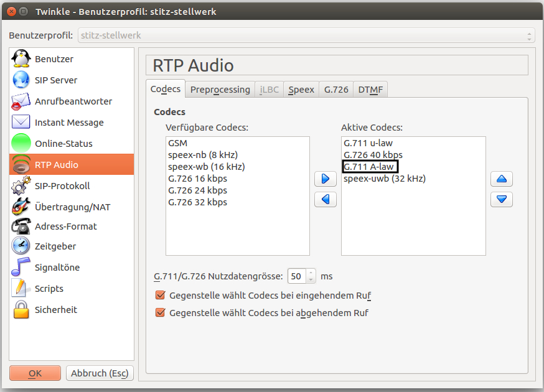Increase Nutzdatengrösse with up stepper

point(311,273)
